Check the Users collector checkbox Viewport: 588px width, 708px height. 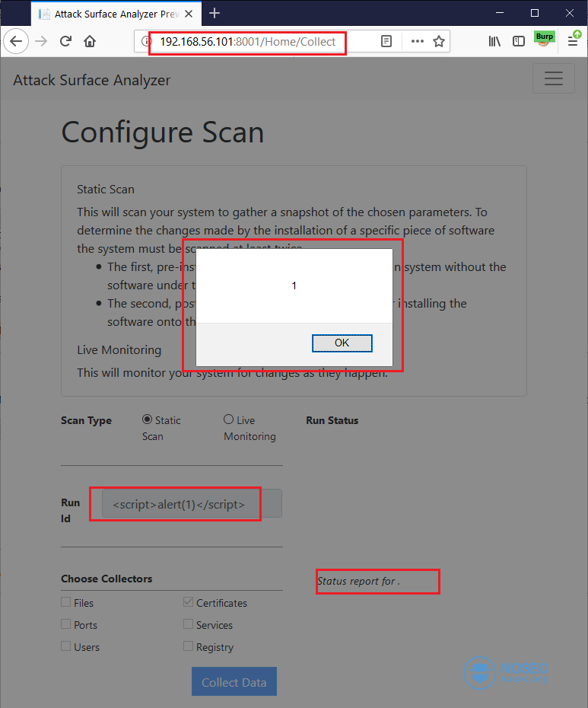(x=66, y=646)
